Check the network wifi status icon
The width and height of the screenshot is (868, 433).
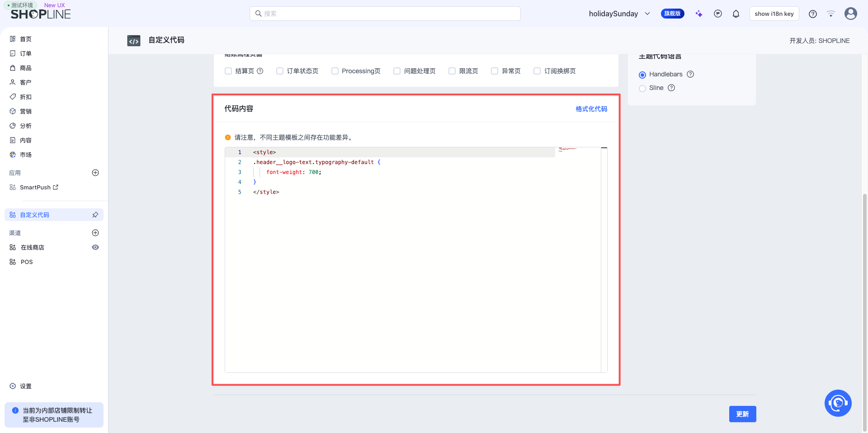click(x=831, y=14)
